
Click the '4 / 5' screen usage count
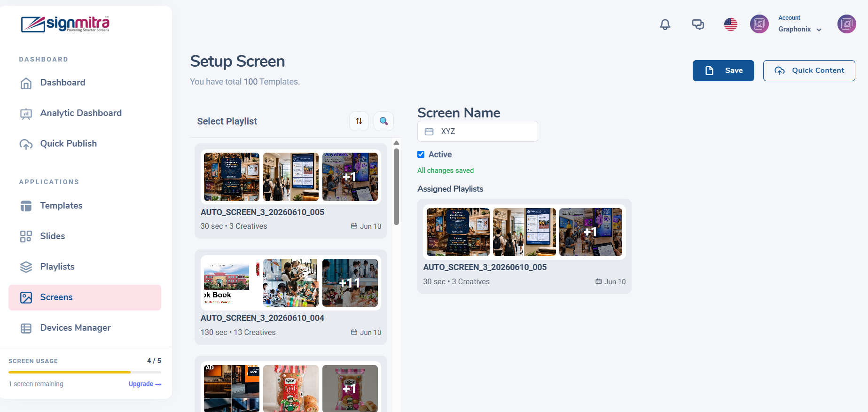[154, 361]
